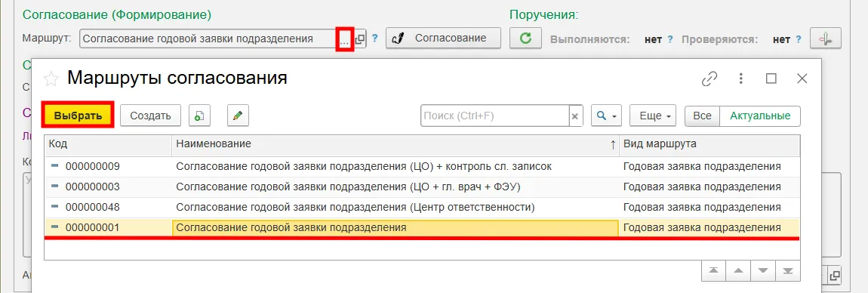Sort by the Код column header

[108, 144]
